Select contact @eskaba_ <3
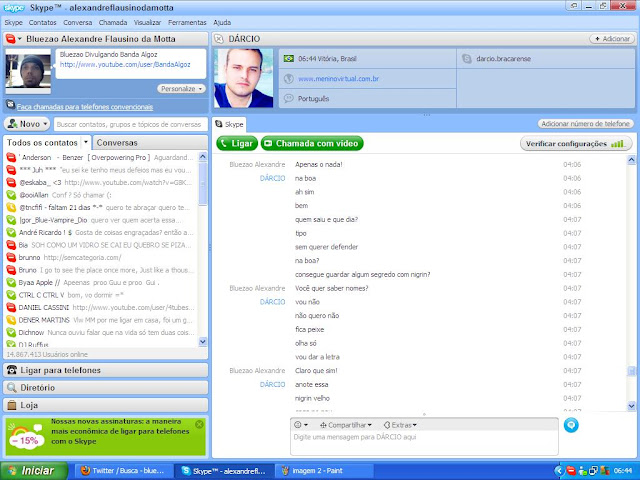This screenshot has width=640, height=480. [100, 182]
